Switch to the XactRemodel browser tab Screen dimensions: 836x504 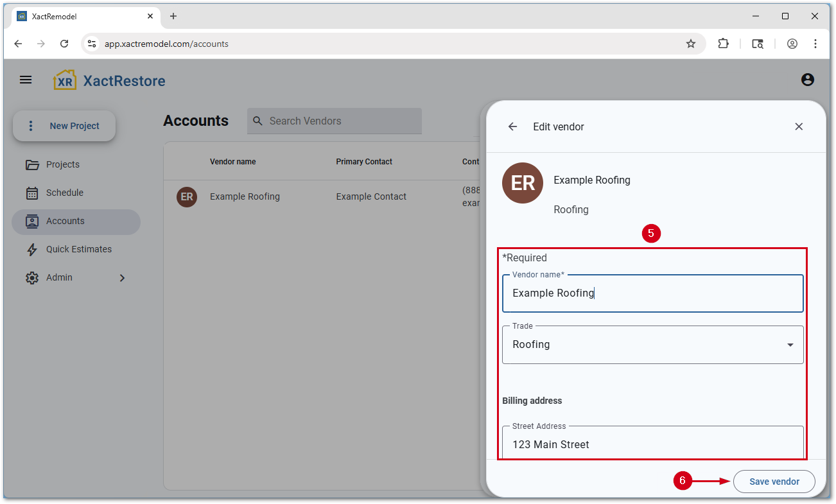(86, 16)
